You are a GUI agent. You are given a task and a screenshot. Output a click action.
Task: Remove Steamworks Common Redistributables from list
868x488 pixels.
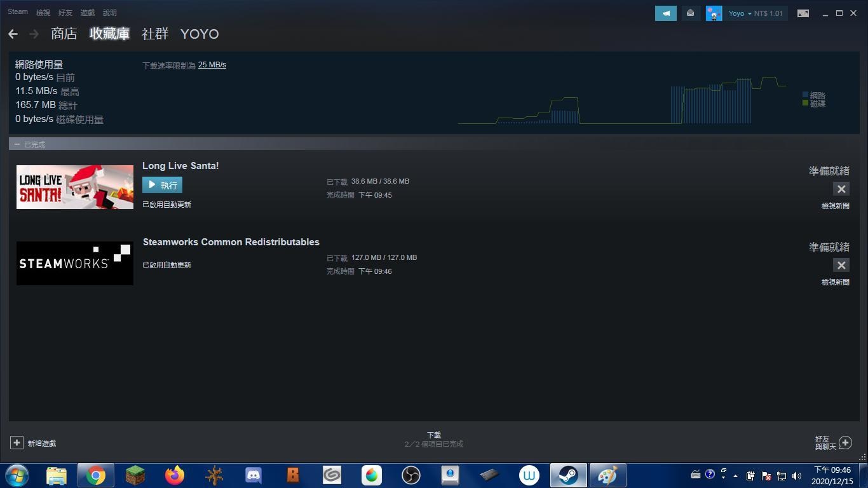tap(841, 265)
